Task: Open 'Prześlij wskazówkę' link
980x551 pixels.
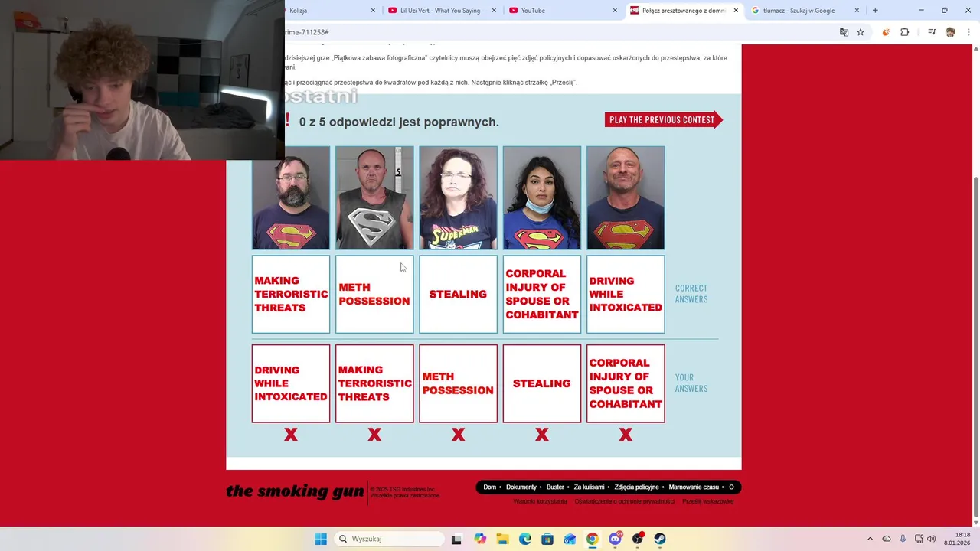Action: (x=707, y=501)
